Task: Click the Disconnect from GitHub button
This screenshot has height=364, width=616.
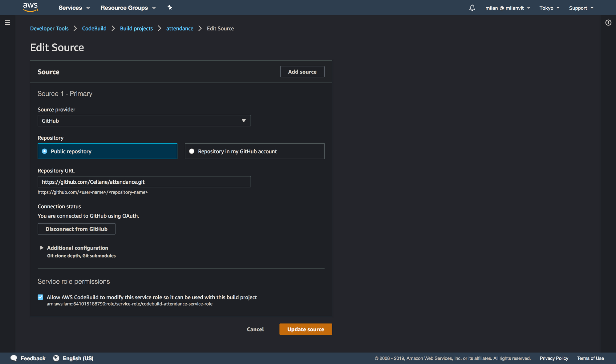Action: coord(76,229)
